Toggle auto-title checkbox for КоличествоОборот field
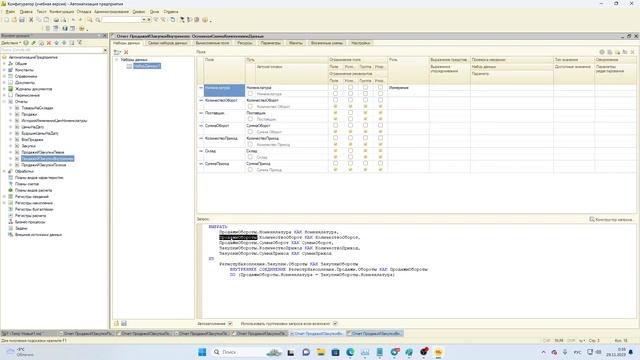This screenshot has height=360, width=640. (x=250, y=107)
